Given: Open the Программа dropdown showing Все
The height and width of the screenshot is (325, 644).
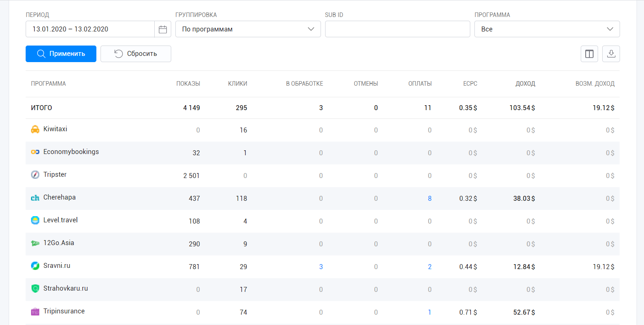Looking at the screenshot, I should (x=547, y=29).
